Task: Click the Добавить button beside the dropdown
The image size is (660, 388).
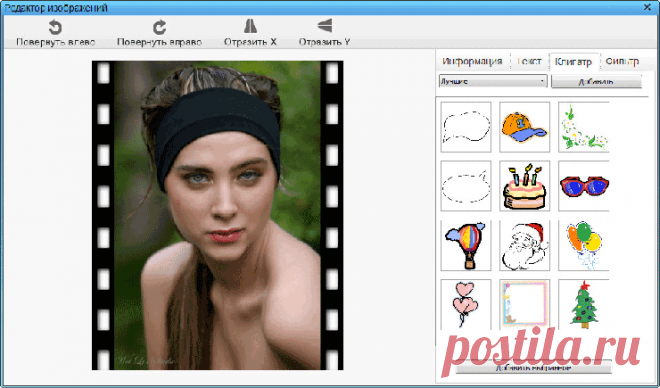Action: click(x=596, y=81)
